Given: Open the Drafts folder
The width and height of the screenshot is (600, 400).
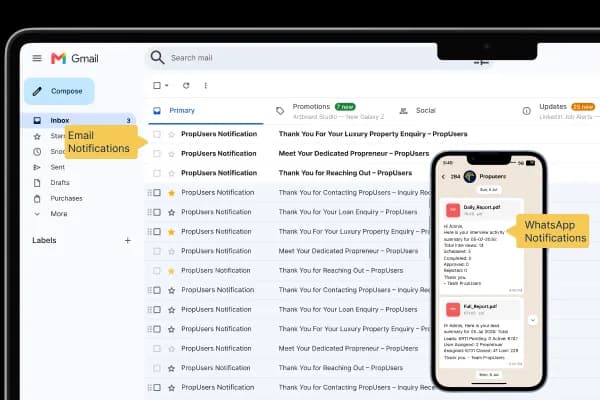Looking at the screenshot, I should tap(60, 183).
